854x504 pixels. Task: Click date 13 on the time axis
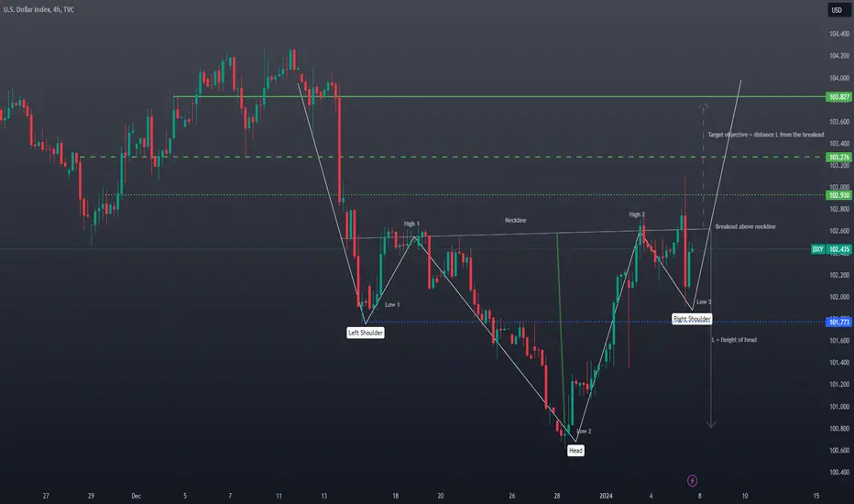click(x=324, y=496)
